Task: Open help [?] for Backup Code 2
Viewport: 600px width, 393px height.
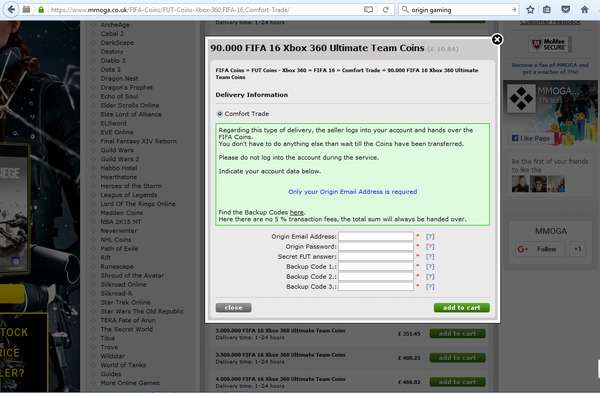Action: pyautogui.click(x=430, y=276)
